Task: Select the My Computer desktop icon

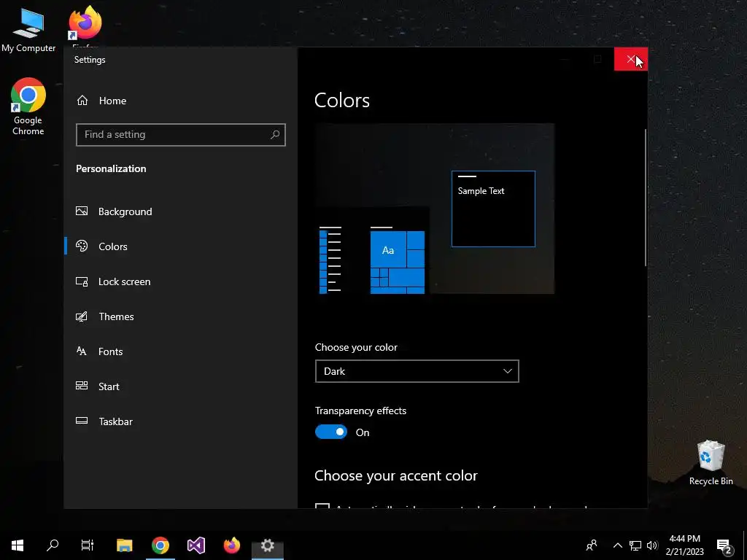Action: 28,28
